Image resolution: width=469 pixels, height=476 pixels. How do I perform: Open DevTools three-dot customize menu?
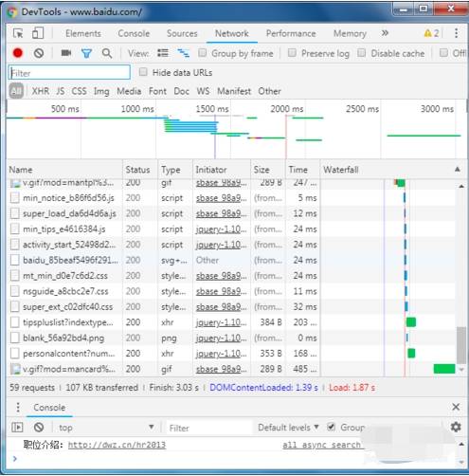pyautogui.click(x=456, y=33)
